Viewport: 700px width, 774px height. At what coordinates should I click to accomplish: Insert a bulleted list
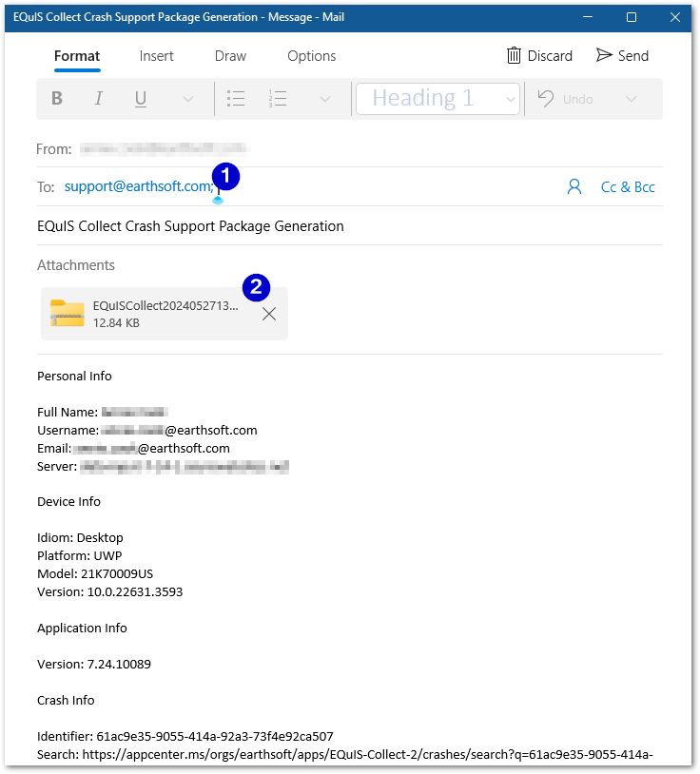(236, 99)
